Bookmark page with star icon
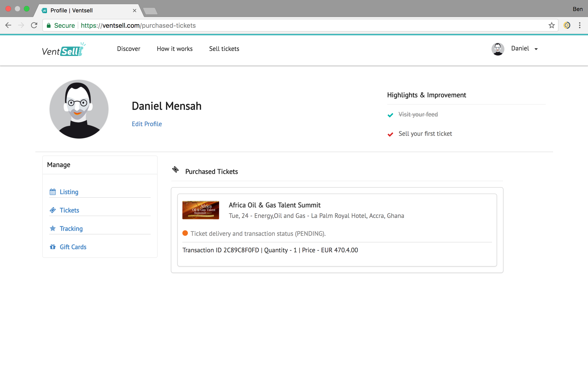The image size is (588, 367). 551,25
